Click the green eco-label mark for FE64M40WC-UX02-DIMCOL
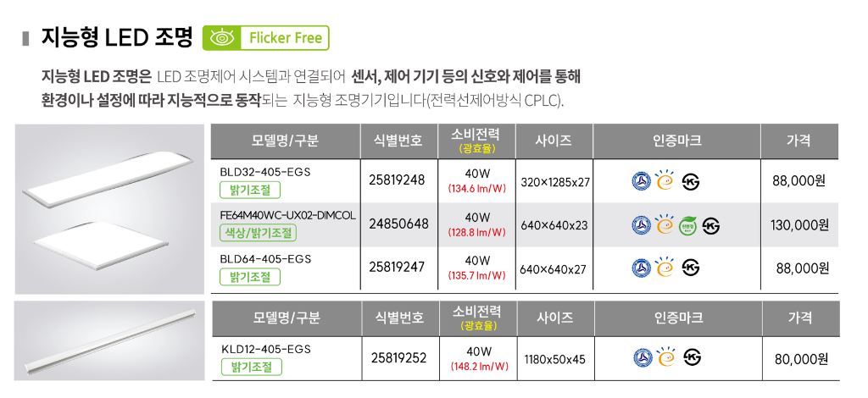The height and width of the screenshot is (398, 868). tap(687, 225)
